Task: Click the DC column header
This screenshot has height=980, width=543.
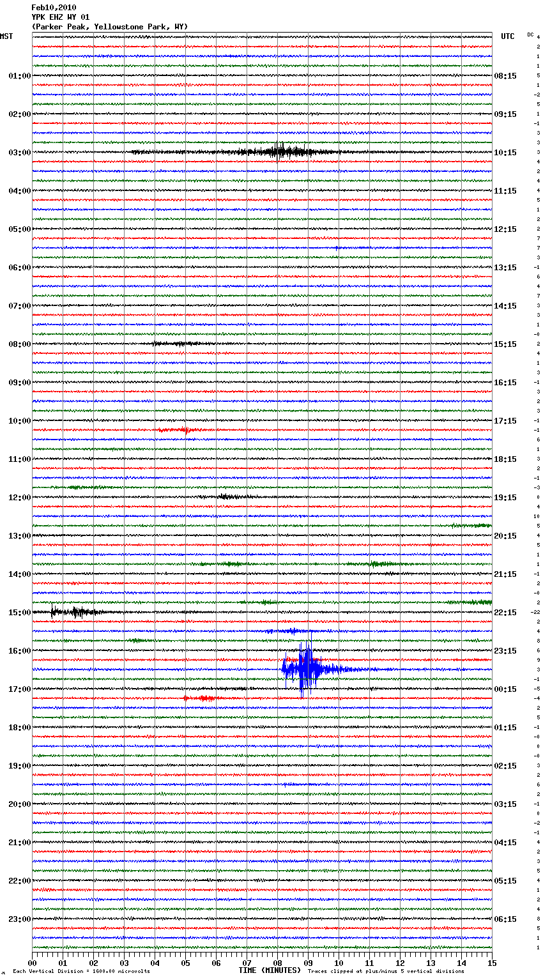Action: pyautogui.click(x=530, y=34)
